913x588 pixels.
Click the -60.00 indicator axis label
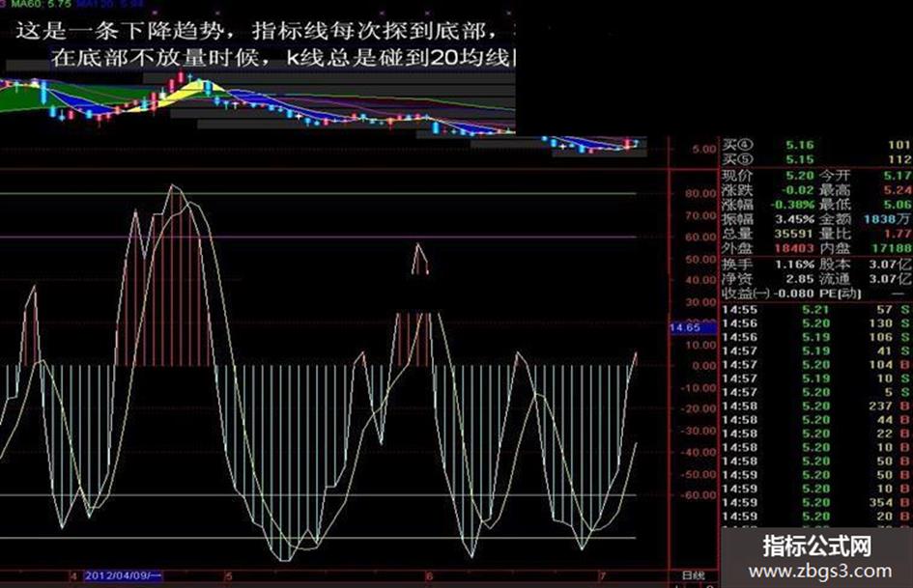pos(699,495)
